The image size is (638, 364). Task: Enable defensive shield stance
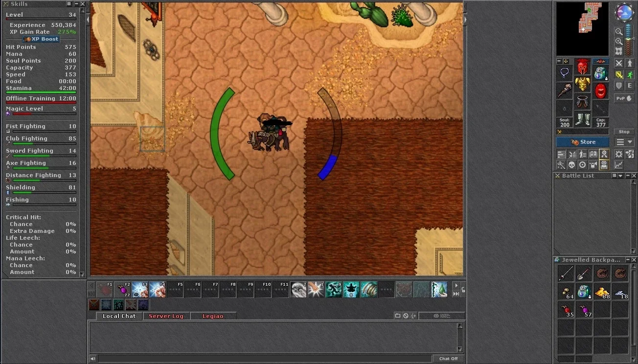click(x=619, y=86)
